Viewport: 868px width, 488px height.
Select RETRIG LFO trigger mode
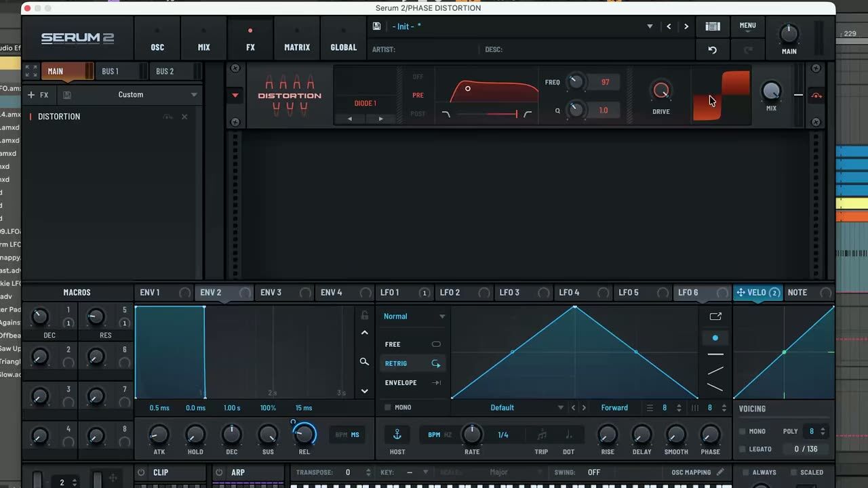tap(412, 364)
